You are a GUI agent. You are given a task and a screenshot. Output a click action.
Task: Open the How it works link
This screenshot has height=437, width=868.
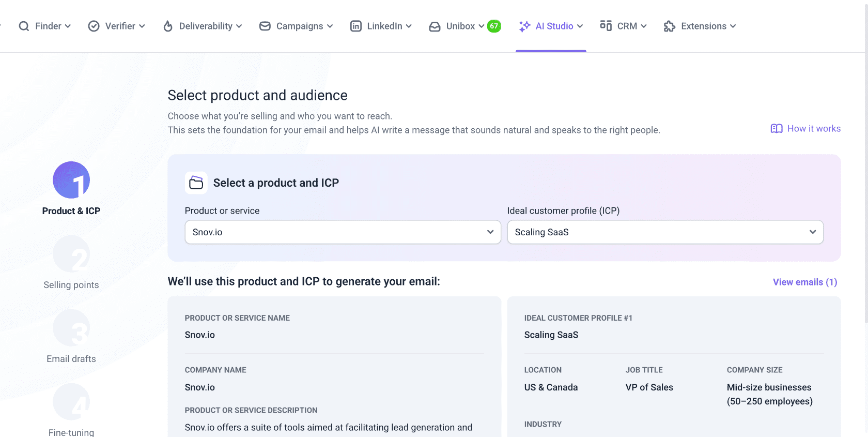pyautogui.click(x=805, y=129)
